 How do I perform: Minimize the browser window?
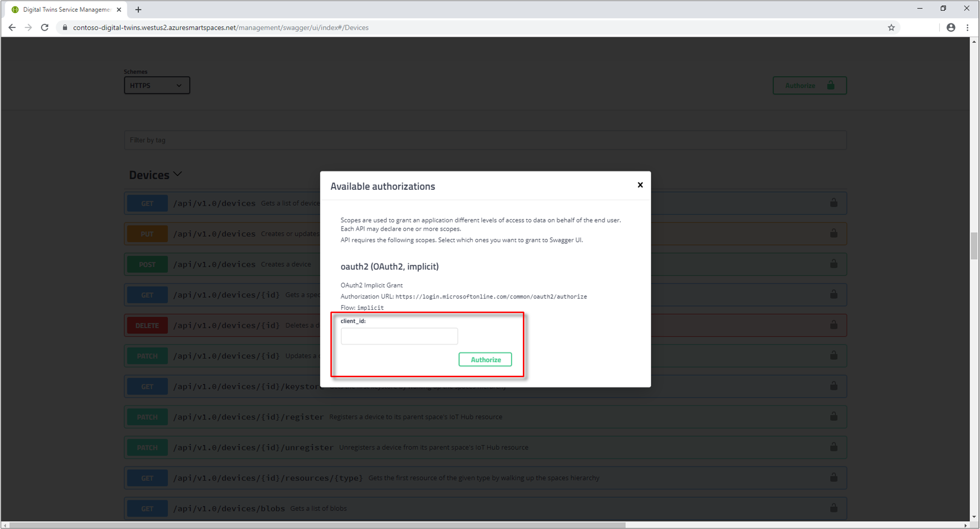click(x=920, y=9)
